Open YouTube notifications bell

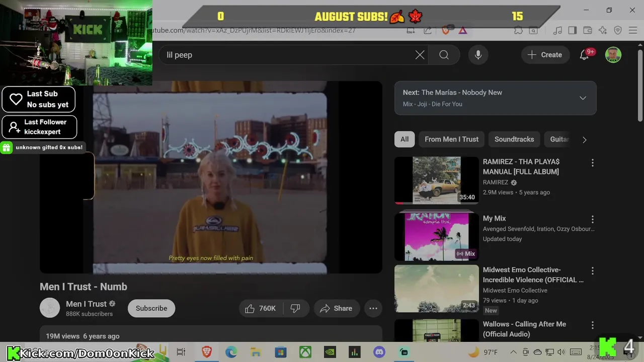[x=585, y=55]
